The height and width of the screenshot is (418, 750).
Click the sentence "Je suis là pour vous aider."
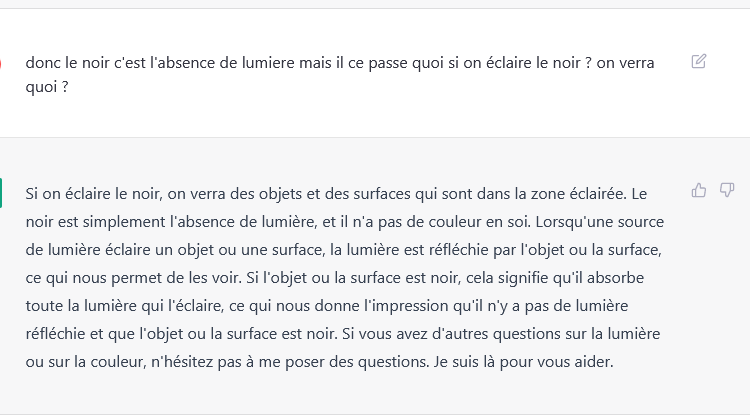523,362
